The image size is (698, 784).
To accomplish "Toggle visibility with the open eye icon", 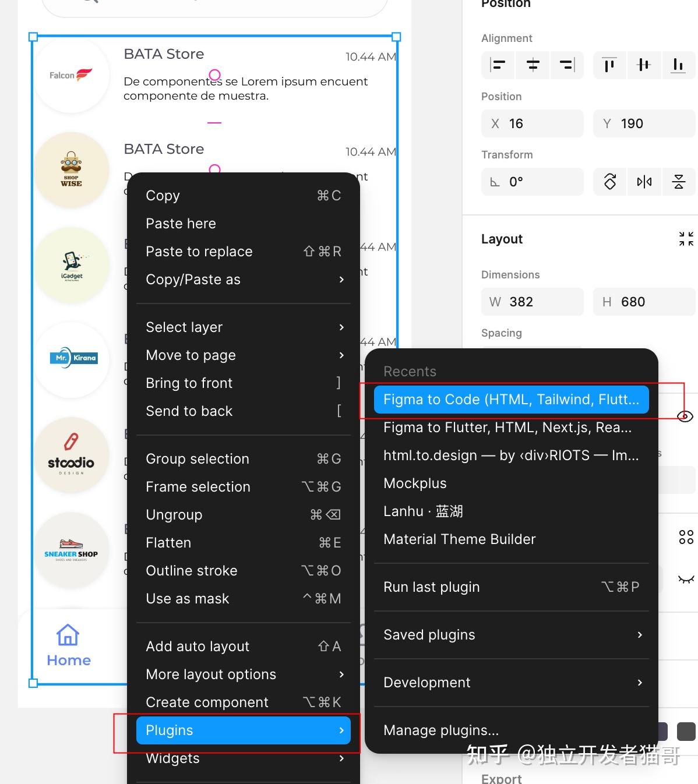I will [x=686, y=416].
